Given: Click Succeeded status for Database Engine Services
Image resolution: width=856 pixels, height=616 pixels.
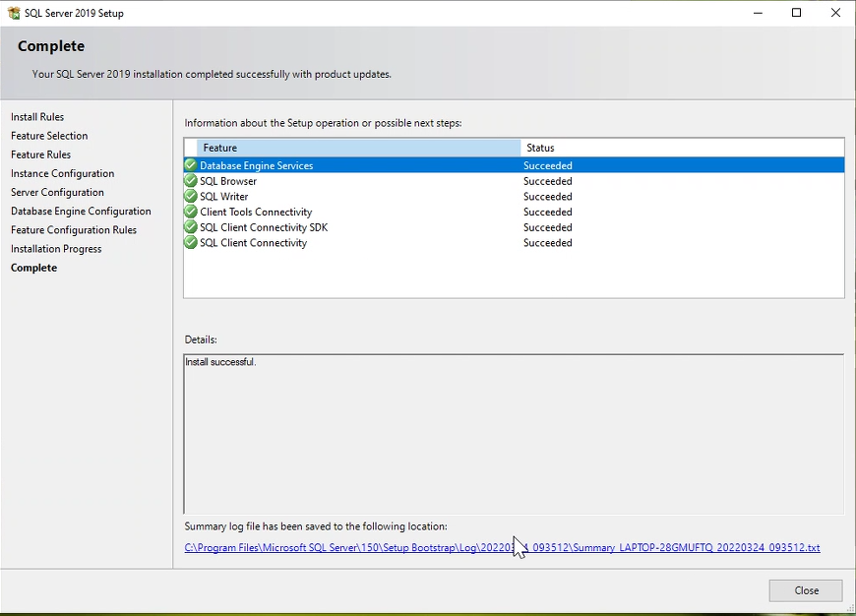Looking at the screenshot, I should [548, 165].
